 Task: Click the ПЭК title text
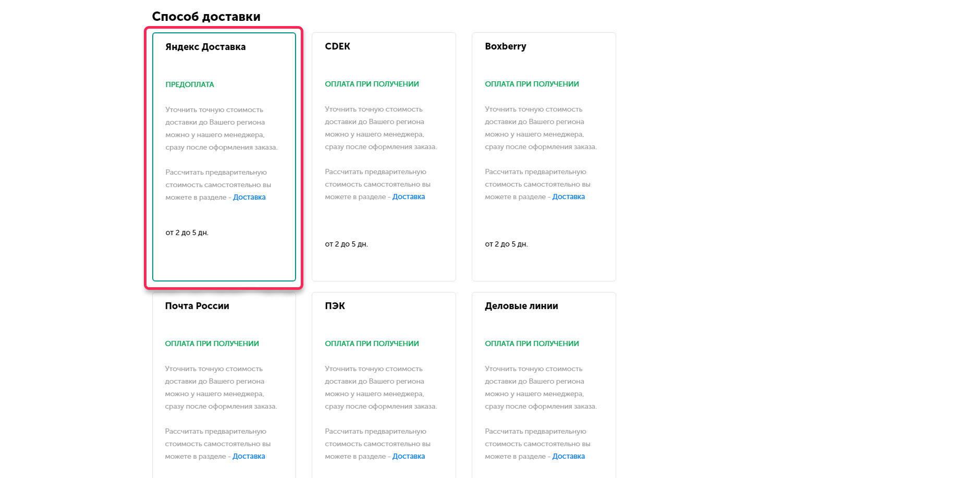pos(335,306)
